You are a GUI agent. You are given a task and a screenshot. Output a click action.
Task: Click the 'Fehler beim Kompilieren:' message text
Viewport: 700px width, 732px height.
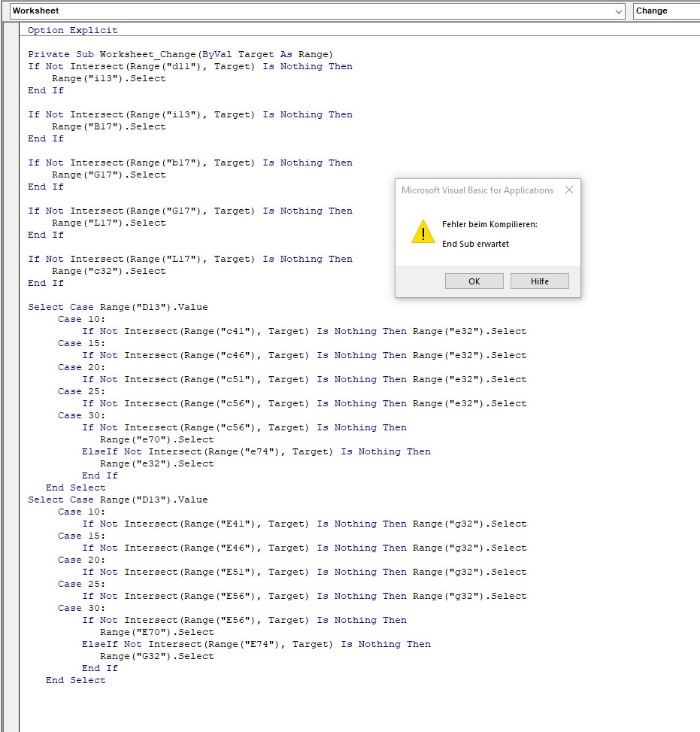[x=489, y=224]
